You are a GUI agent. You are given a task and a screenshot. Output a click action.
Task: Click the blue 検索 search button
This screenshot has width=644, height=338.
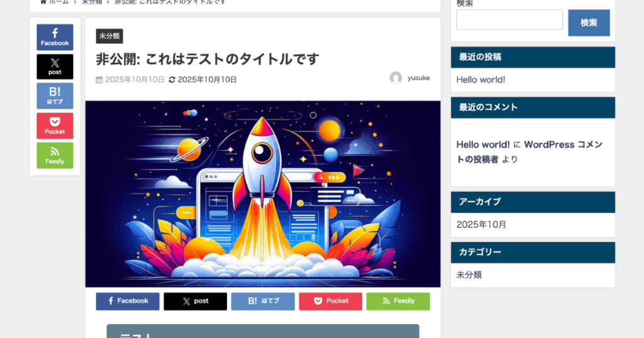point(589,23)
